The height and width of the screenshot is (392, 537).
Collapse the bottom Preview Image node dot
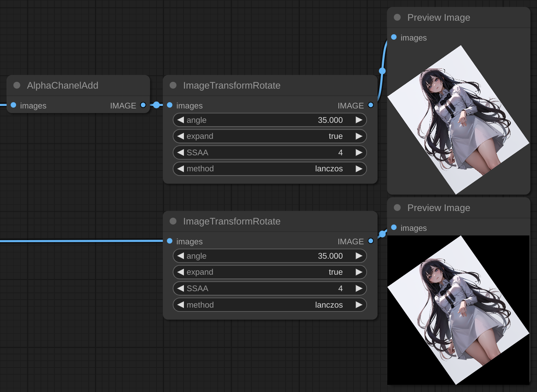[397, 208]
